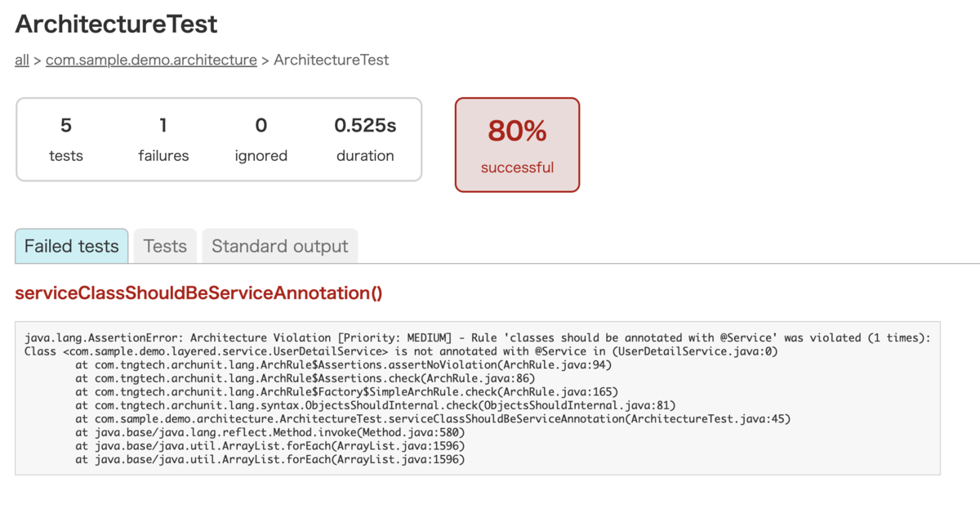Click the ArchitectureTest breadcrumb text
This screenshot has width=980, height=522.
(x=331, y=60)
